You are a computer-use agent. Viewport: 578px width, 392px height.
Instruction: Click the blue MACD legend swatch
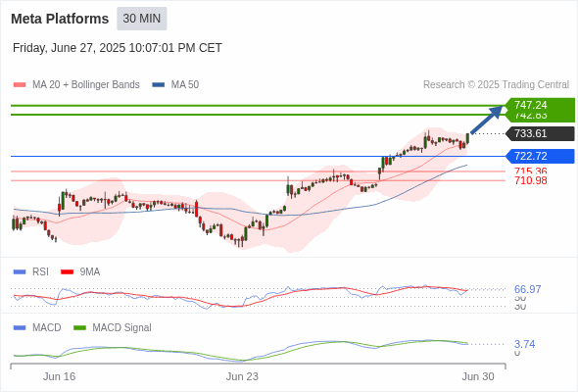[x=20, y=327]
